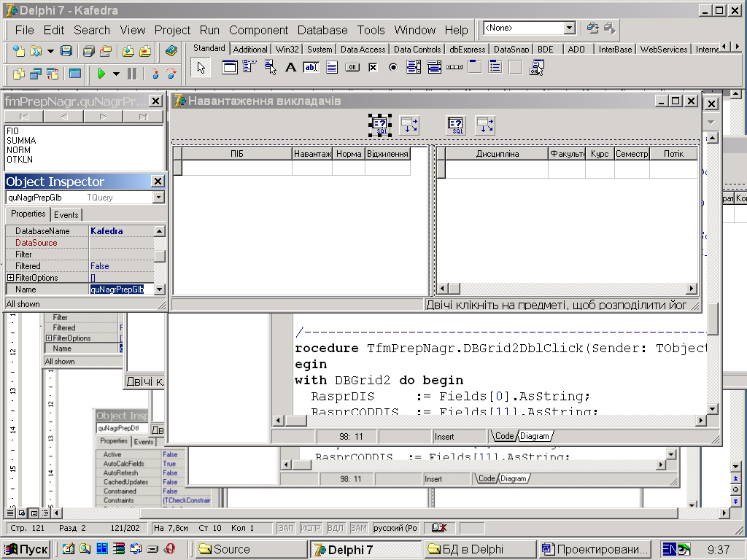Click Toggle Form/Unit toolbar icon
The width and height of the screenshot is (747, 560).
tap(53, 74)
